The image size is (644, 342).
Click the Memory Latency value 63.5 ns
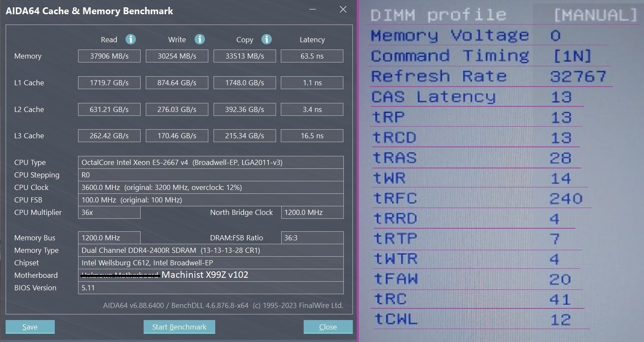click(312, 56)
